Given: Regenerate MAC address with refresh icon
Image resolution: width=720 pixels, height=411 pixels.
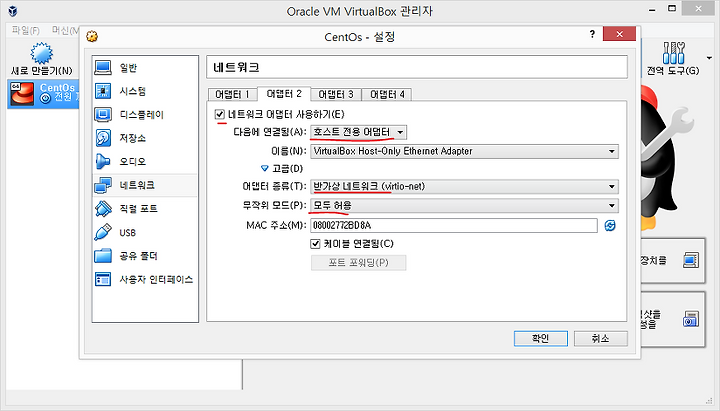Looking at the screenshot, I should click(610, 225).
